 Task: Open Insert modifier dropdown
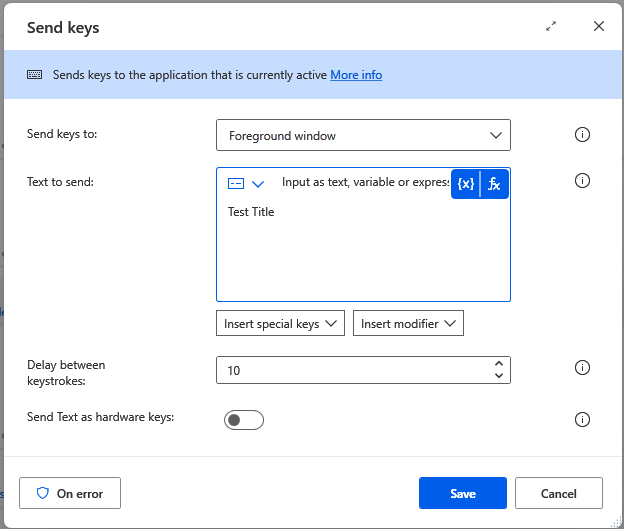click(408, 323)
